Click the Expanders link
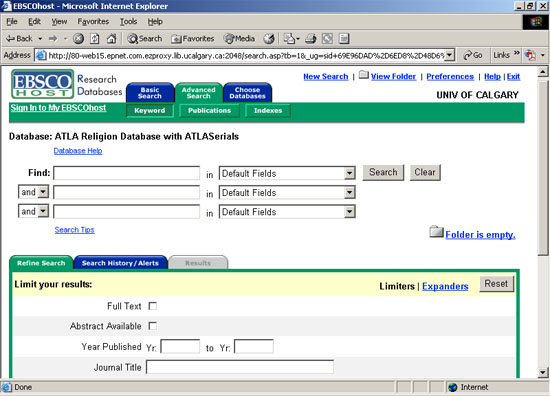Screen dimensions: 550x396 point(445,286)
